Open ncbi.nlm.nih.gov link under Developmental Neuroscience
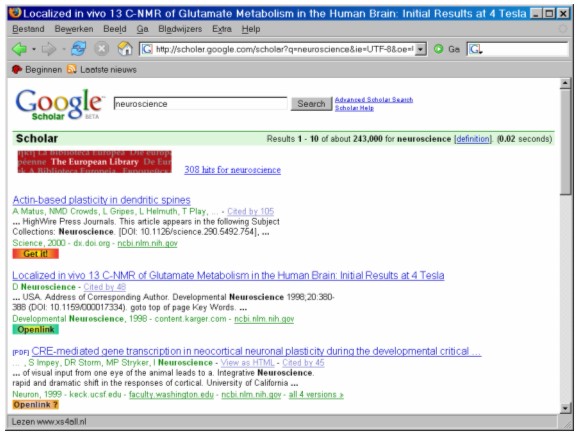 click(x=264, y=319)
